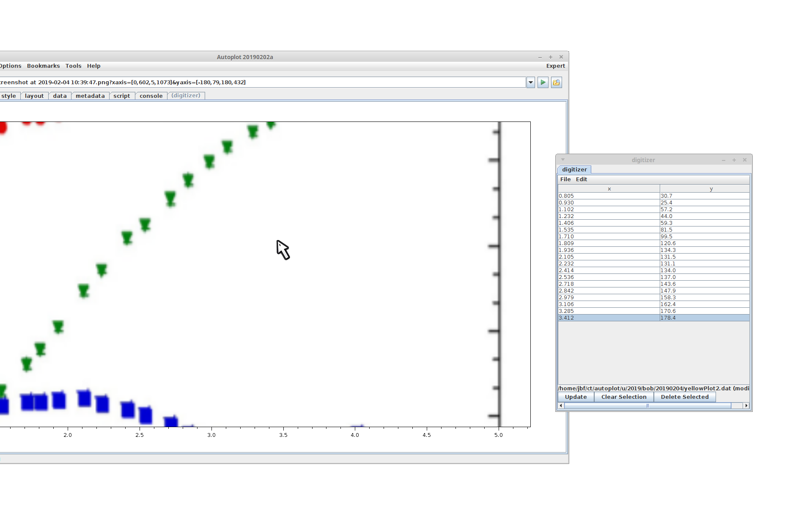Select the table row with x 2.536
812x508 pixels.
654,277
